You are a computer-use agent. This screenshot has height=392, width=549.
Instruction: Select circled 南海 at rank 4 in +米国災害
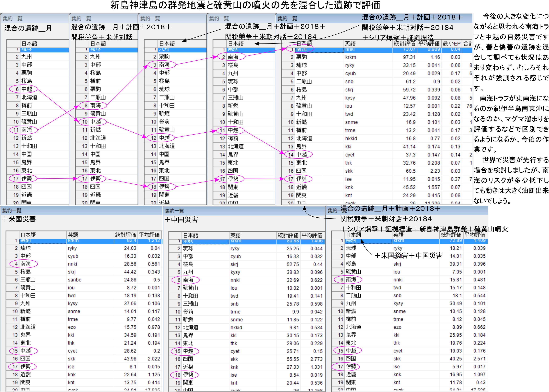tap(25, 264)
